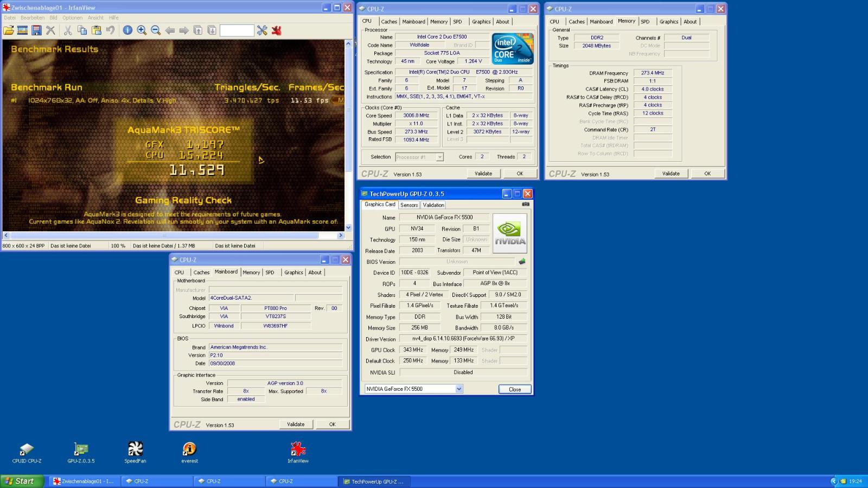The image size is (868, 488).
Task: Switch to TechPowerUp GPU-Z taskbar button
Action: [x=374, y=481]
